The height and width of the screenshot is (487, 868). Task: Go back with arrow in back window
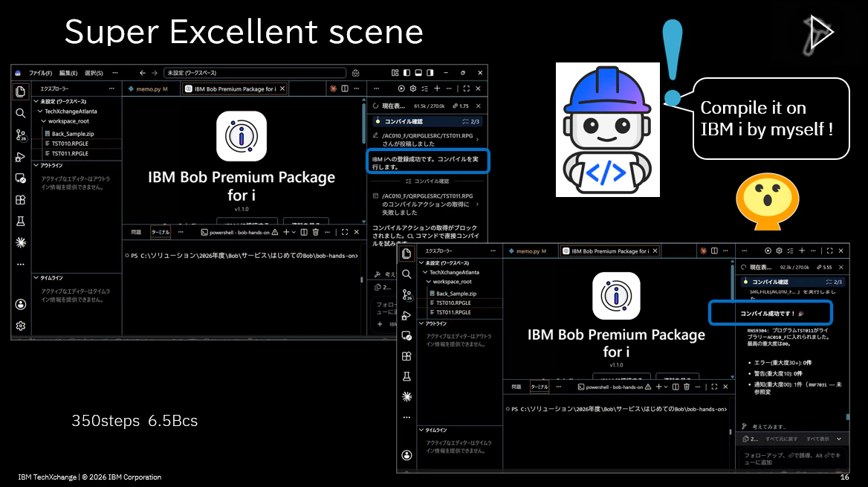tap(142, 73)
